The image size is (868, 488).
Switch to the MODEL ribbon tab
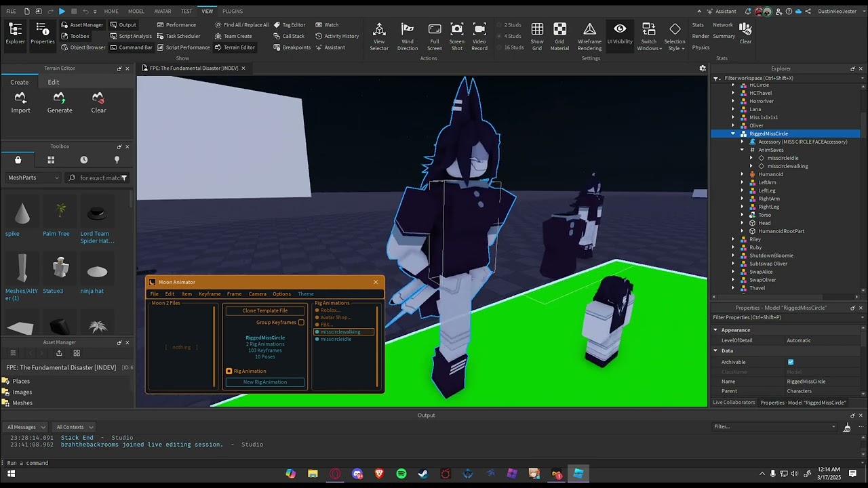click(x=136, y=12)
